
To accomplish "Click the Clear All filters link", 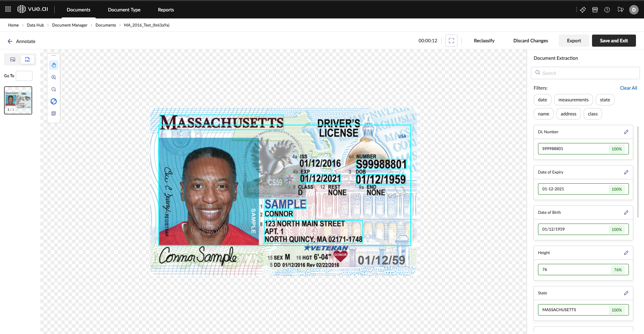I will point(629,88).
